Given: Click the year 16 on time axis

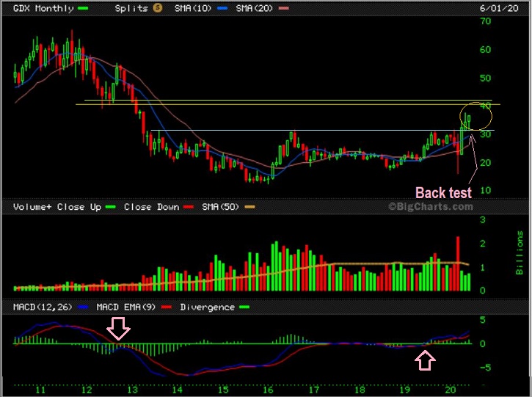Looking at the screenshot, I should pos(270,387).
